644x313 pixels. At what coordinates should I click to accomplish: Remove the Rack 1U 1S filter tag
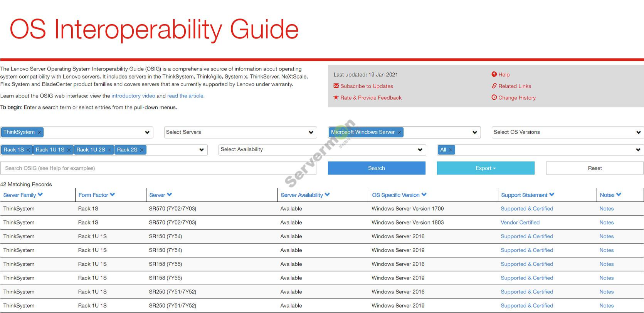click(x=69, y=150)
